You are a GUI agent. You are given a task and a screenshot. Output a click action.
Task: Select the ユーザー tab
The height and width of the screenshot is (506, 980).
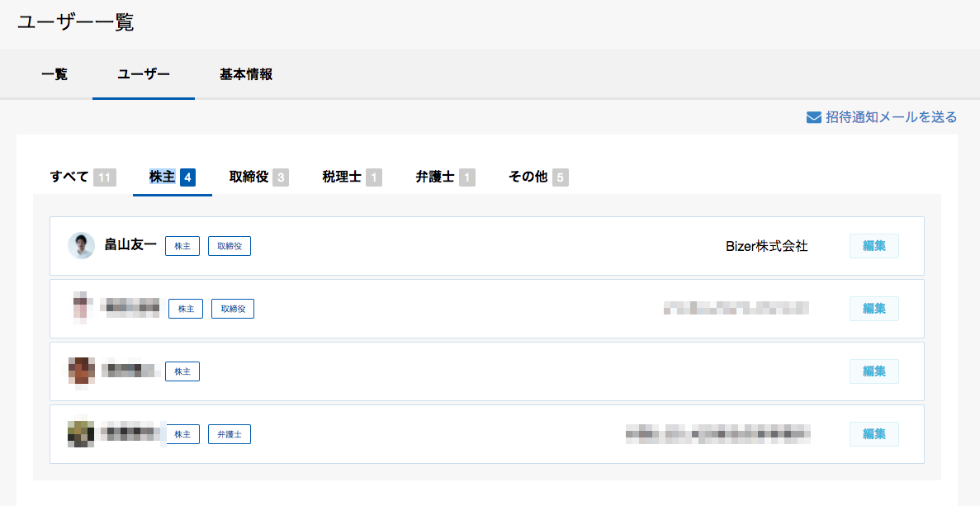pos(144,74)
